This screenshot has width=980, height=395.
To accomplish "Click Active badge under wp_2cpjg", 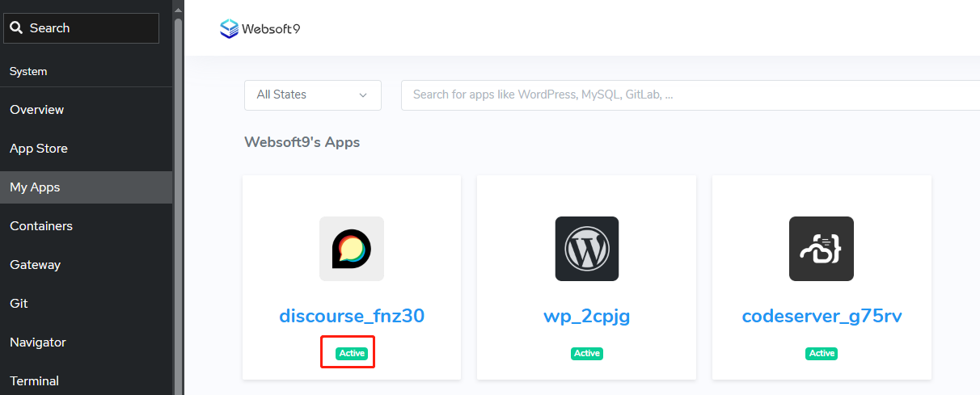I will pos(587,354).
